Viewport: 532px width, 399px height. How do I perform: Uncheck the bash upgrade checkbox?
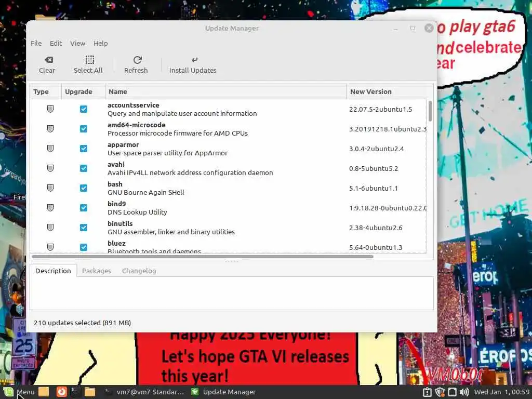[84, 188]
